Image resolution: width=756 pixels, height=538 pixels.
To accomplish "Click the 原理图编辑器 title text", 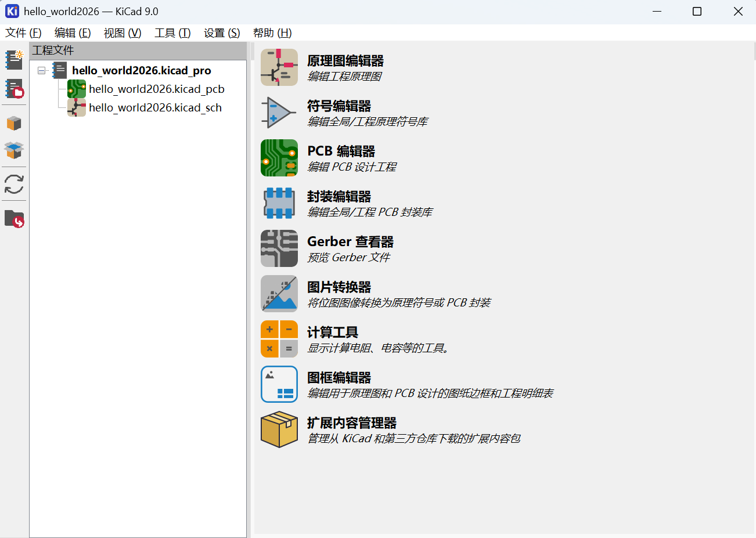I will click(345, 61).
